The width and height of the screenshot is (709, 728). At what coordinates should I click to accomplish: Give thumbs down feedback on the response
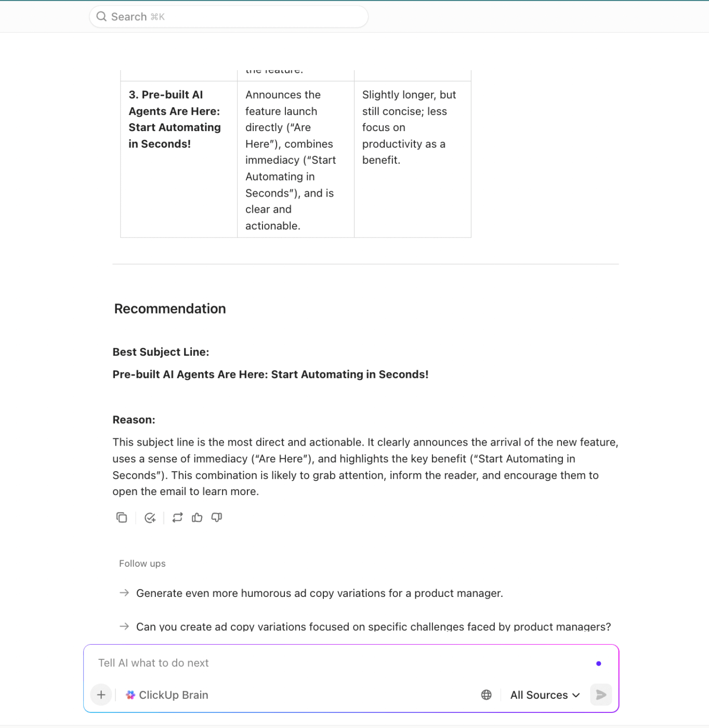(216, 517)
